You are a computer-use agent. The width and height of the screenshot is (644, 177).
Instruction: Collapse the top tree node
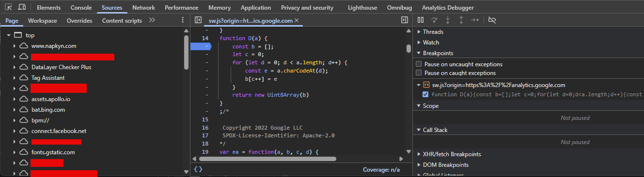click(x=9, y=35)
